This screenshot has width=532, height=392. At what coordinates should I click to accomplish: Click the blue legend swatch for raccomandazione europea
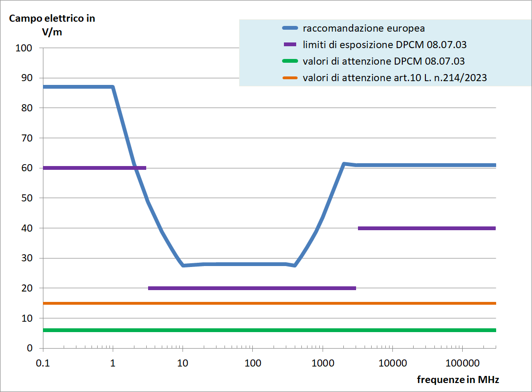coord(290,28)
